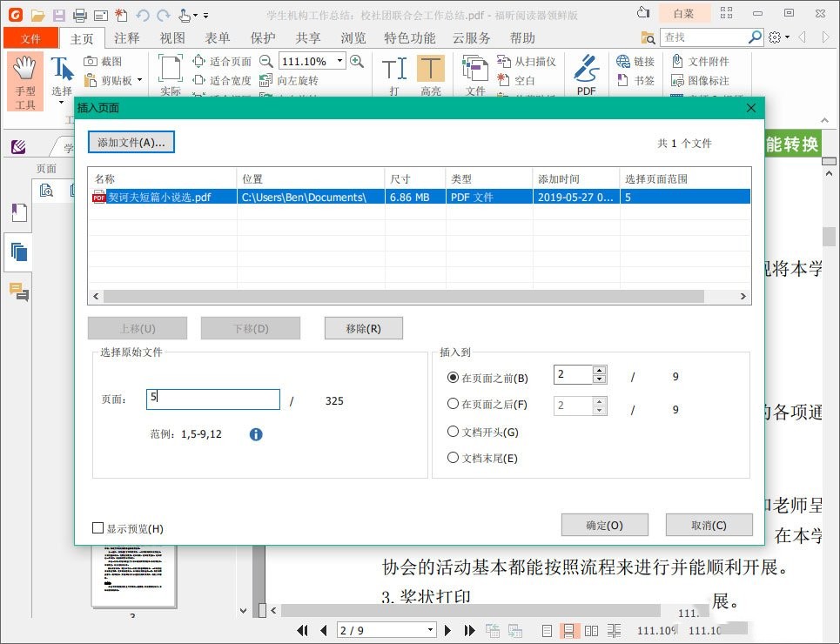Image resolution: width=840 pixels, height=644 pixels.
Task: Attach a file attachment
Action: (x=700, y=61)
